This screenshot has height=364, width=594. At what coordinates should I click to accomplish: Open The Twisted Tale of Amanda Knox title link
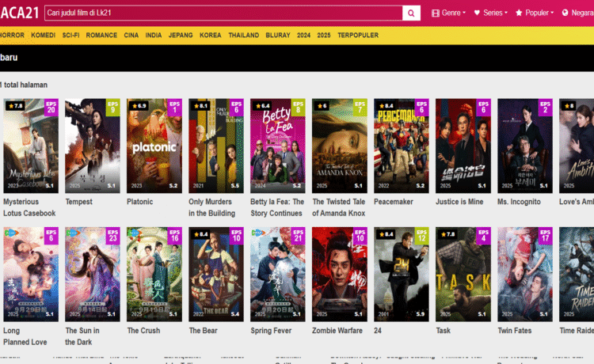point(338,207)
